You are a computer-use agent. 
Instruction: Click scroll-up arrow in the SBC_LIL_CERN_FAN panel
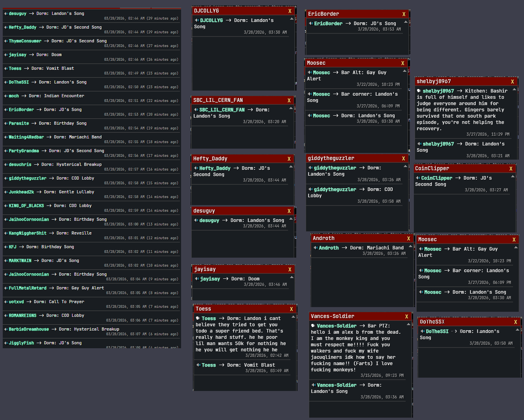291,108
